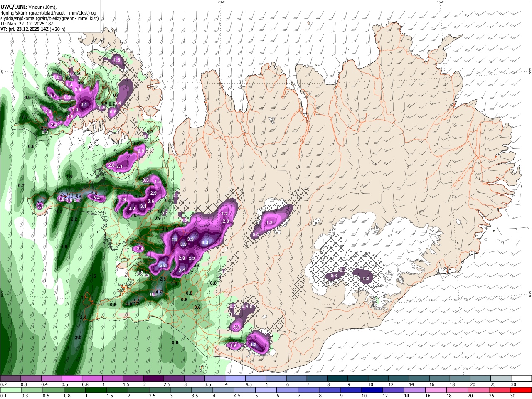Click the 1.5 rain value over the sea
532x399 pixels.
click(93, 276)
